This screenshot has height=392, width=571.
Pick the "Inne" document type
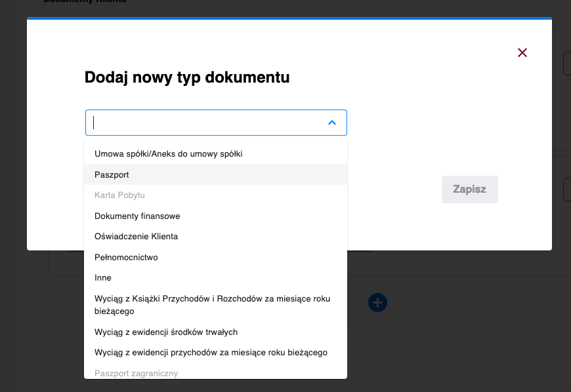[x=103, y=277]
